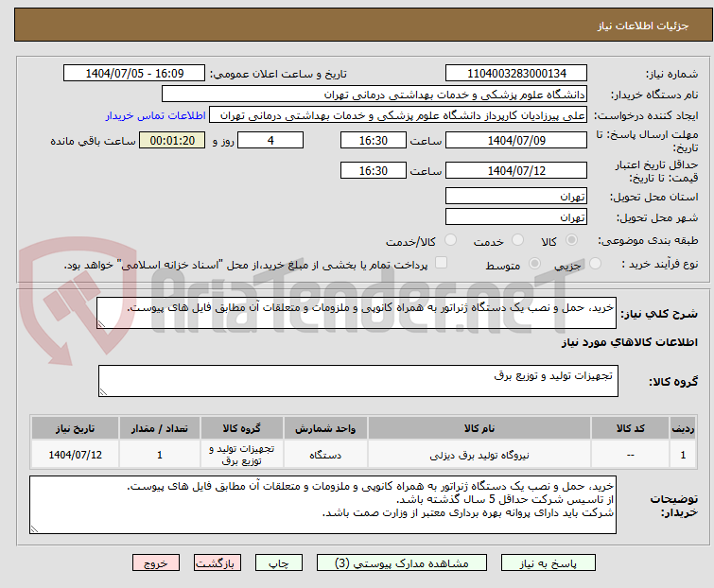The height and width of the screenshot is (588, 714).
Task: Click the استان محل تحویل field
Action: (516, 197)
